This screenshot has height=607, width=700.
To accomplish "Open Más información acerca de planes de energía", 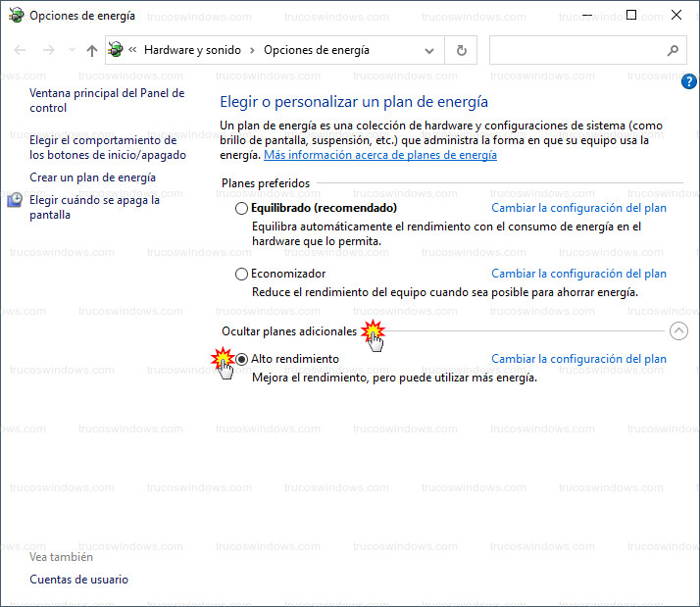I will tap(380, 155).
